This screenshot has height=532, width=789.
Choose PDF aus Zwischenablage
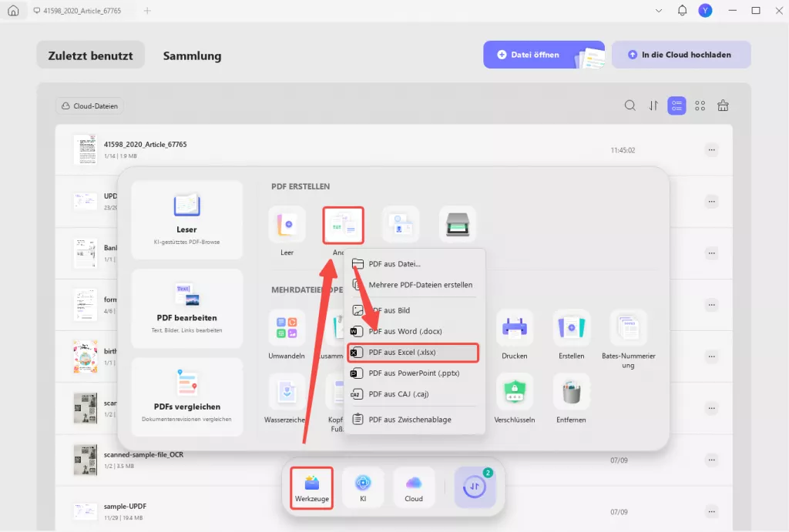coord(413,420)
